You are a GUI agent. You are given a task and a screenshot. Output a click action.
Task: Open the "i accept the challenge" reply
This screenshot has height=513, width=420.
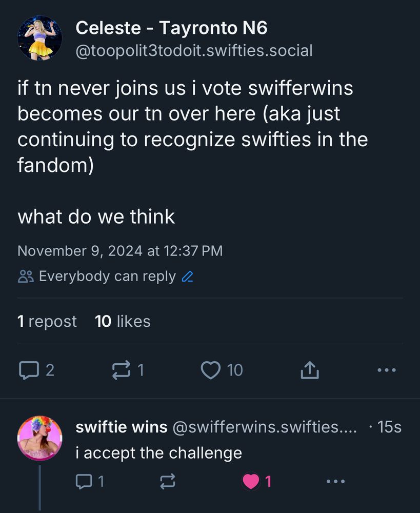(158, 453)
